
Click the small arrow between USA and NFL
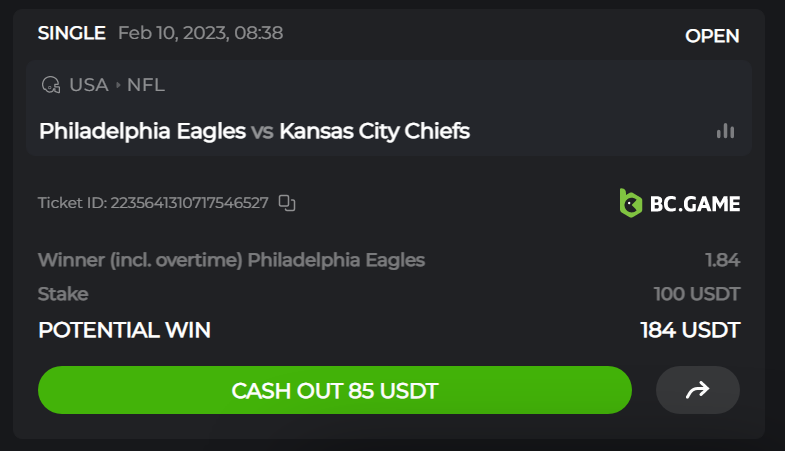point(119,85)
